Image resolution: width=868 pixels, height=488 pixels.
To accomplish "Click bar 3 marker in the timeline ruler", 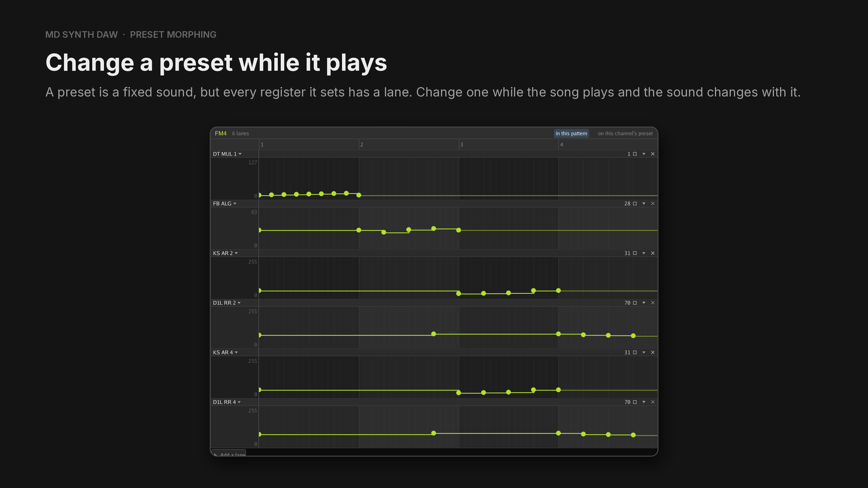I will (x=462, y=145).
